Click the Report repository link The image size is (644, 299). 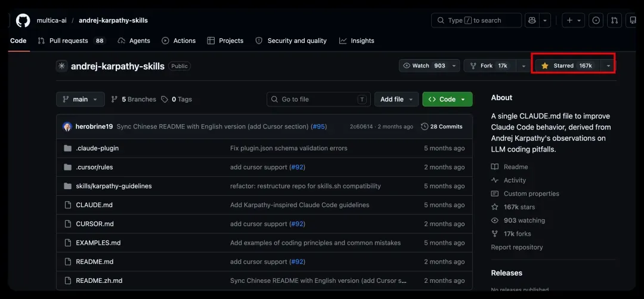516,247
